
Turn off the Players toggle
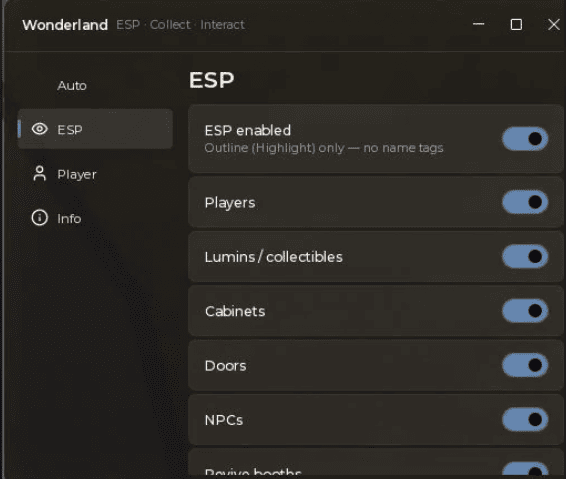525,202
